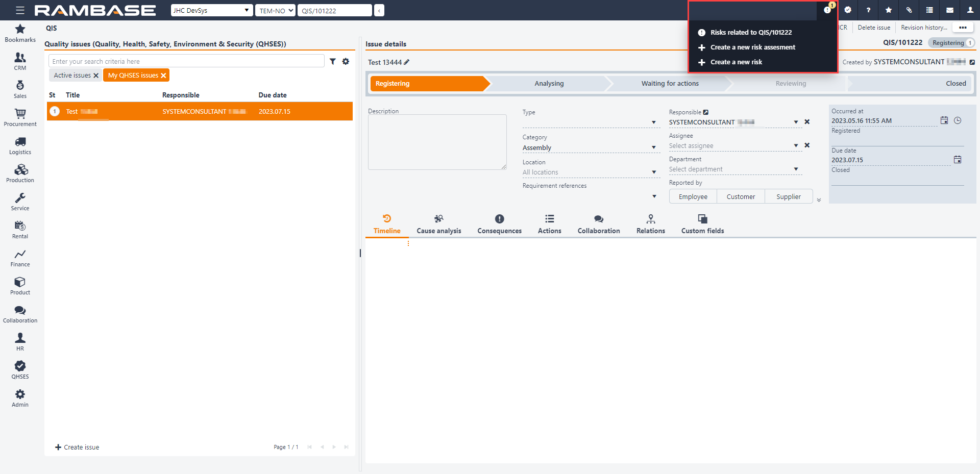Choose Create a new risk assesment

(x=752, y=47)
